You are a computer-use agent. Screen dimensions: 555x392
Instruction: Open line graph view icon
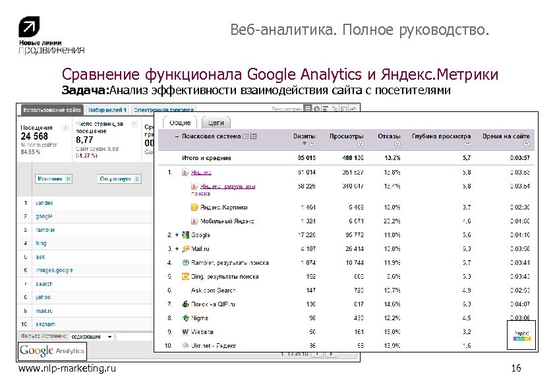point(353,109)
